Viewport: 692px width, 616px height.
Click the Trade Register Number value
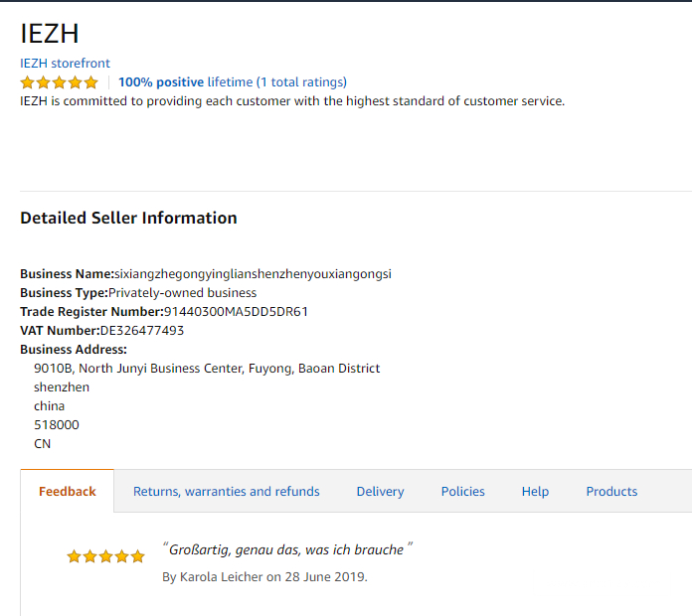[236, 311]
